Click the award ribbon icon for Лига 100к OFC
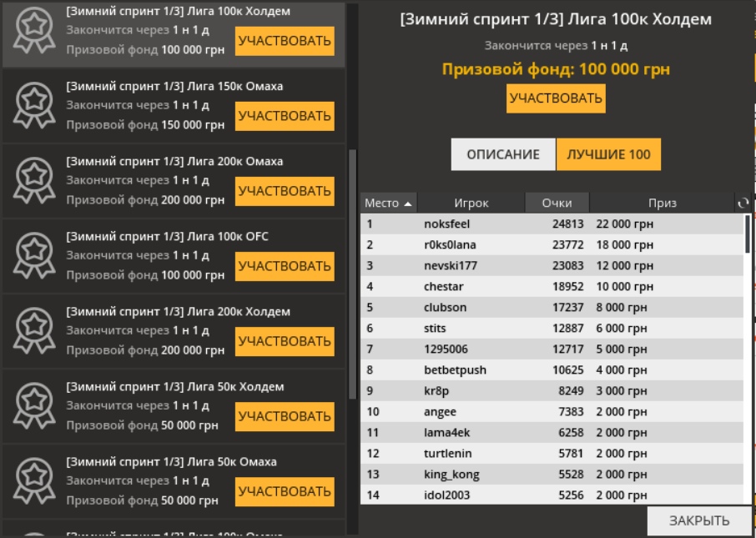The image size is (756, 538). tap(35, 257)
